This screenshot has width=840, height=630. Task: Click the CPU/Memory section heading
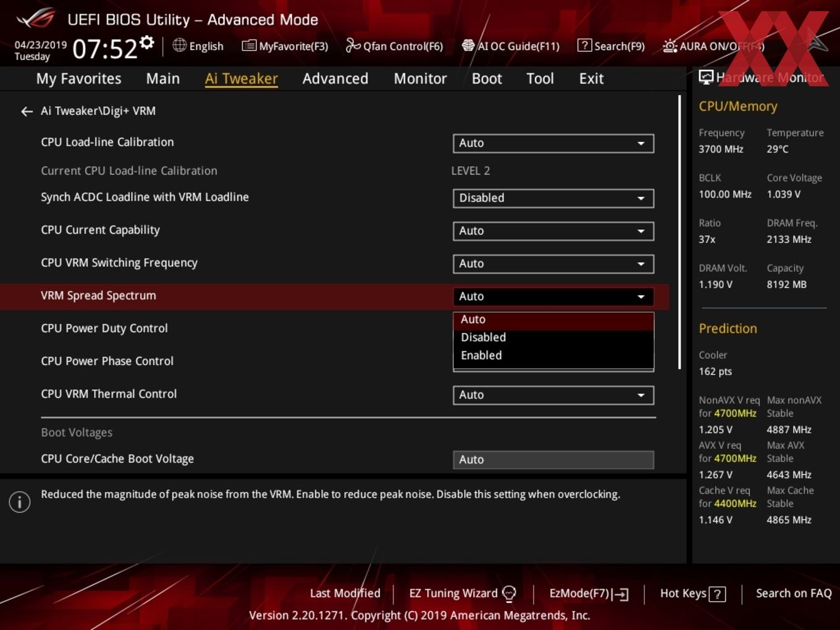coord(737,106)
